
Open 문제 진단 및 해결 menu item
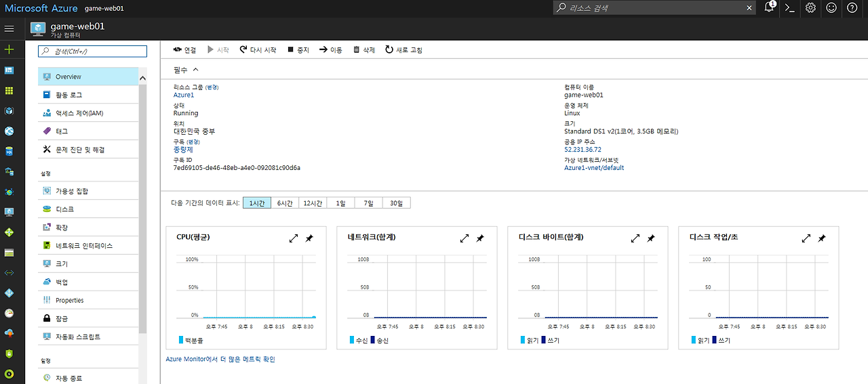[x=88, y=150]
